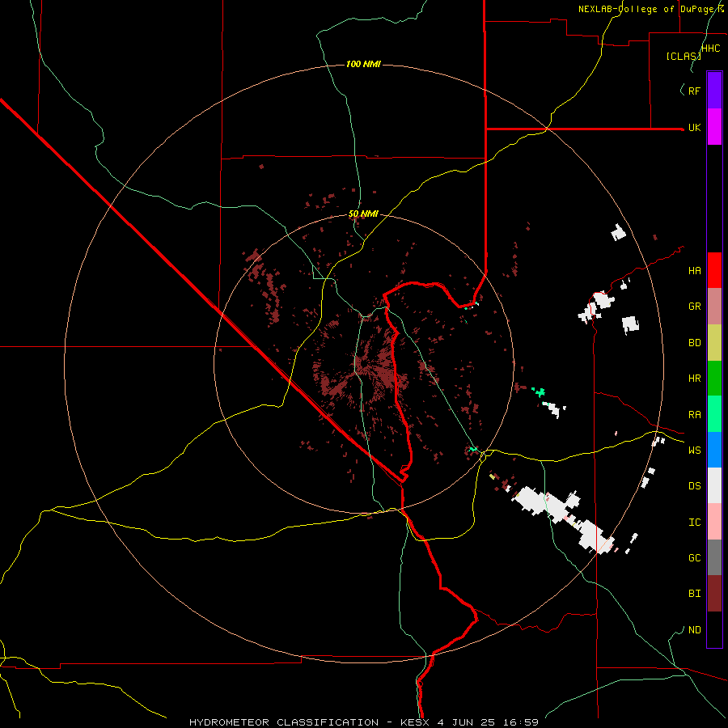Screen dimensions: 728x728
Task: Click the RF legend label
Action: coord(695,91)
